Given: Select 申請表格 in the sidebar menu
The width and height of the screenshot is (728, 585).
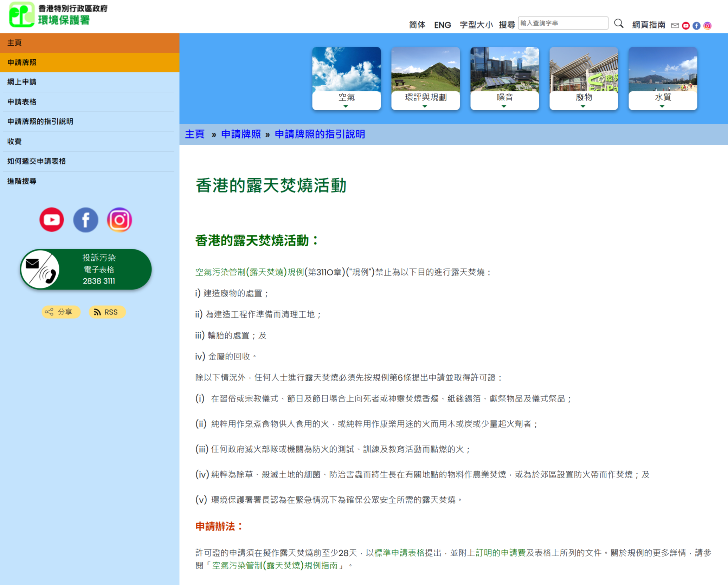Looking at the screenshot, I should tap(22, 102).
